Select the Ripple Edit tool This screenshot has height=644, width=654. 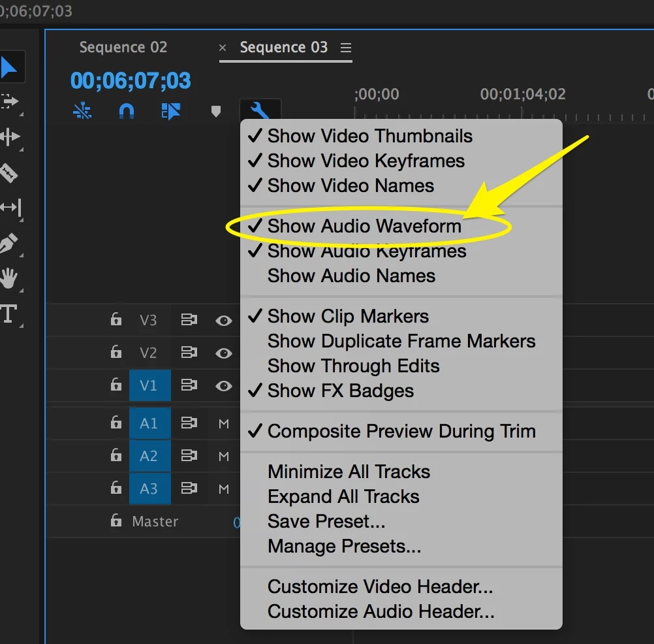[10, 137]
